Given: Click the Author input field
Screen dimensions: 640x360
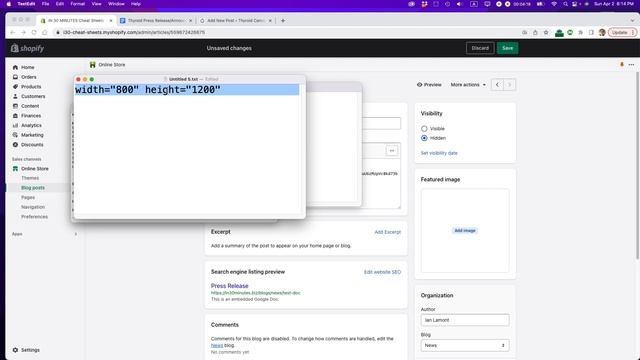Looking at the screenshot, I should coord(465,320).
